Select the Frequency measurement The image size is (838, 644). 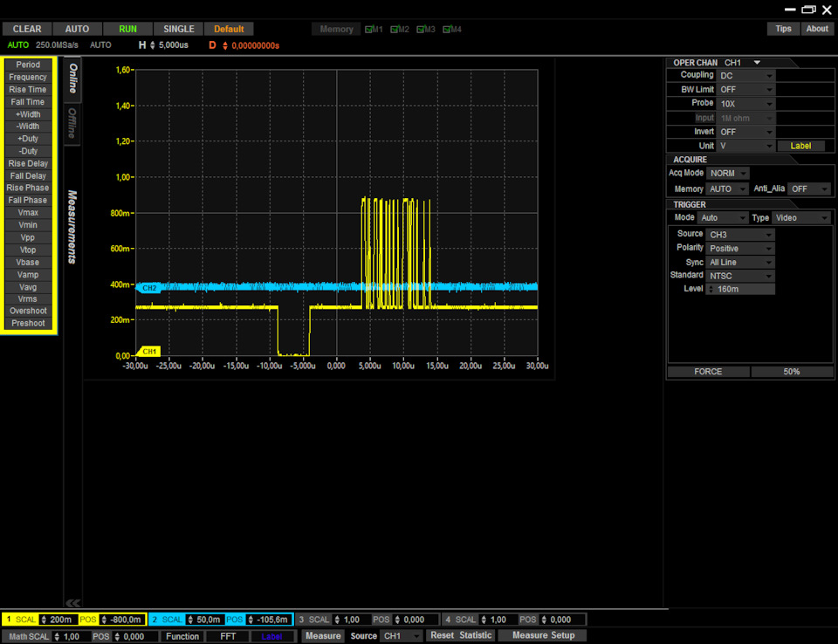28,77
